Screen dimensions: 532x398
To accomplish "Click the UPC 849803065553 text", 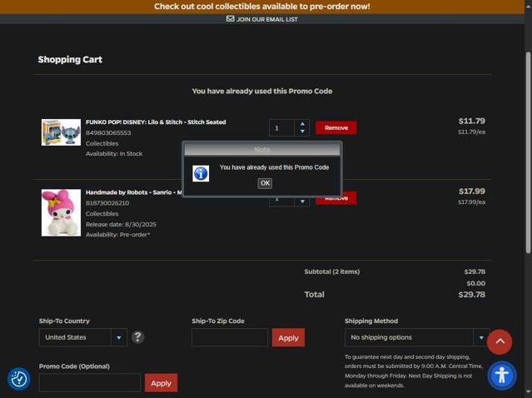I will (x=108, y=132).
